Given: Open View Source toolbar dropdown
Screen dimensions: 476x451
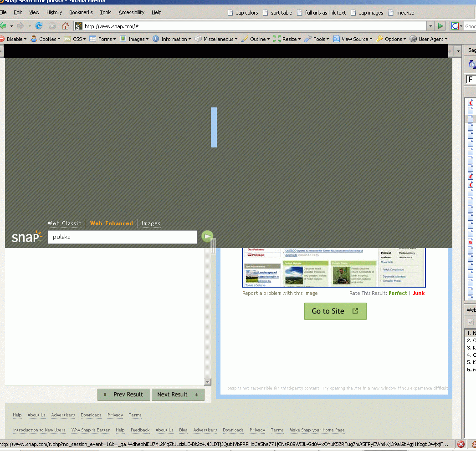Looking at the screenshot, I should [353, 39].
